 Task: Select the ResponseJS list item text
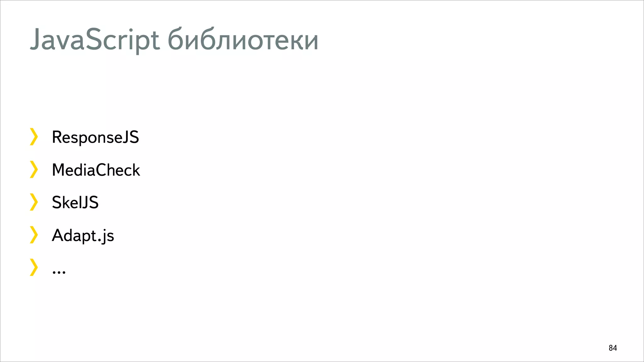coord(95,138)
